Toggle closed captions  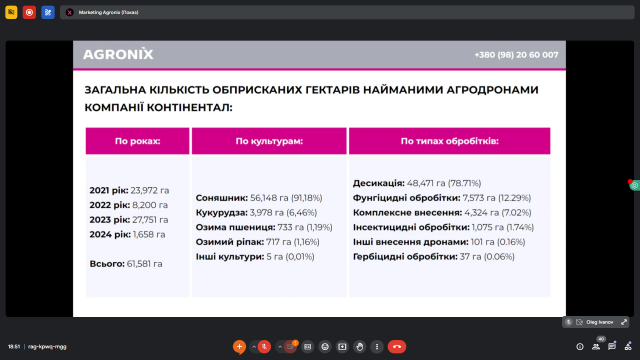click(308, 347)
